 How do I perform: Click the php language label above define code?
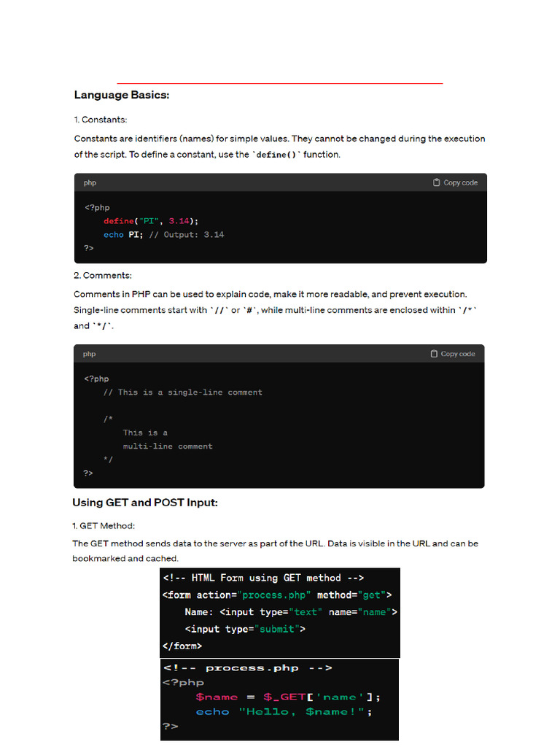click(x=90, y=182)
